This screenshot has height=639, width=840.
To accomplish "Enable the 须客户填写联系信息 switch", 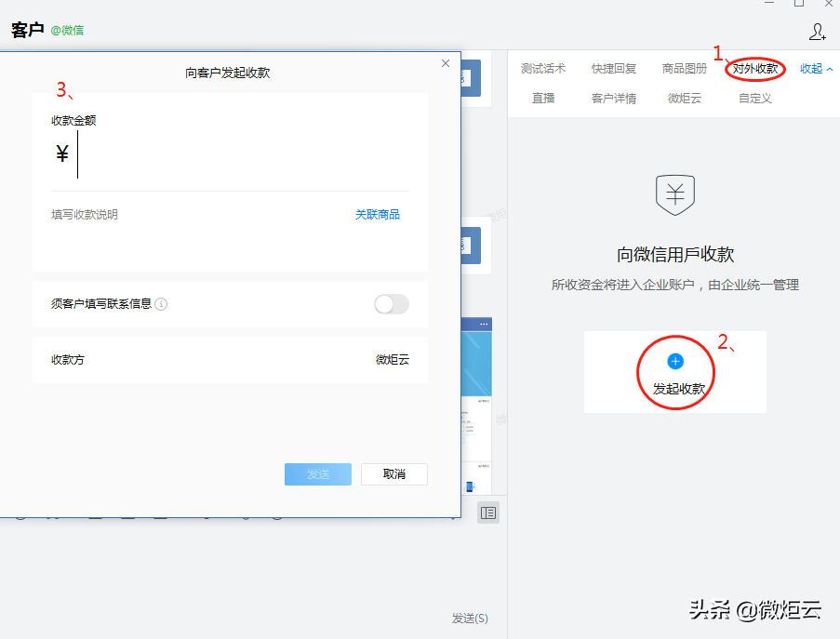I will [390, 304].
